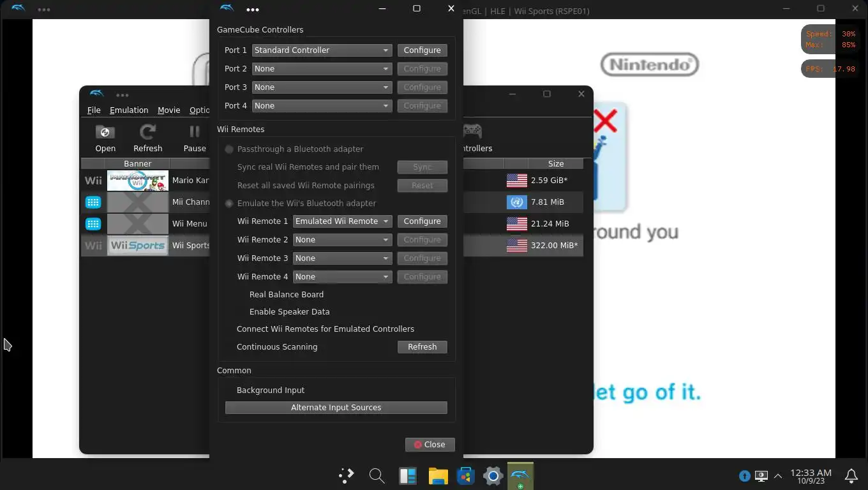The image size is (868, 490).
Task: Click the Open disc icon in Dolphin toolbar
Action: coord(105,132)
